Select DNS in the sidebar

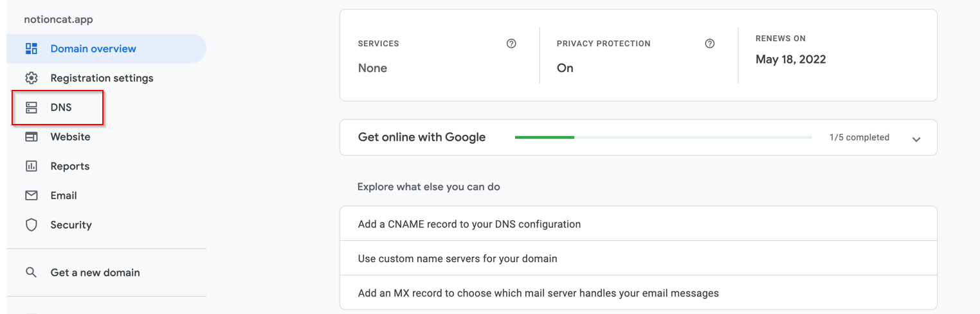pyautogui.click(x=61, y=108)
